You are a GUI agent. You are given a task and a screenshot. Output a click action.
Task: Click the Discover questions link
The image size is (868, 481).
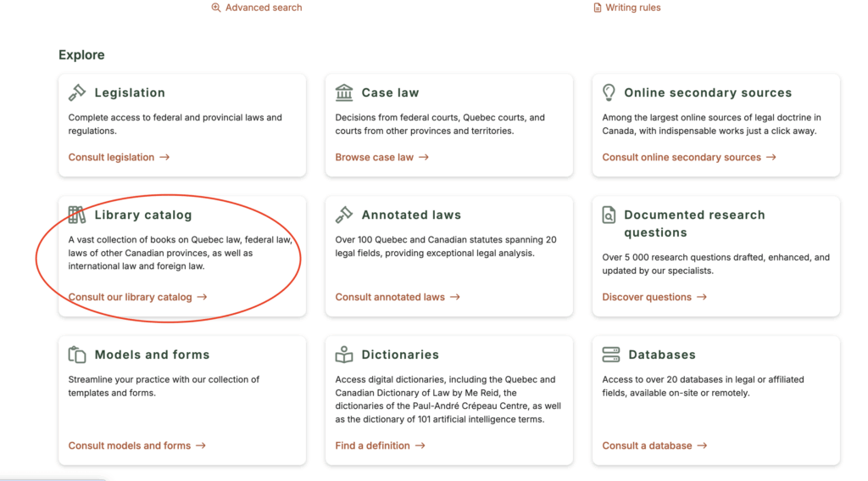coord(654,297)
